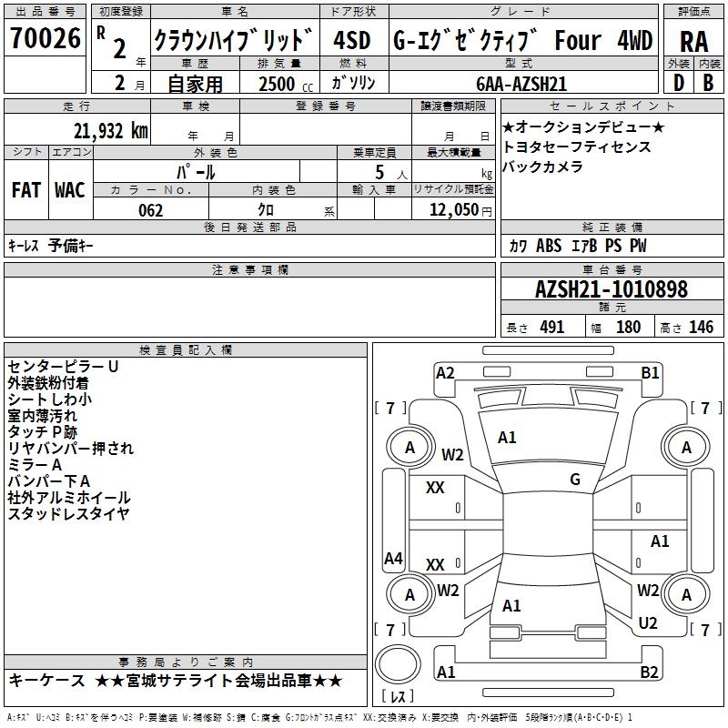Click the top-left wheel circle marked A
Image resolution: width=728 pixels, height=728 pixels.
(x=409, y=447)
